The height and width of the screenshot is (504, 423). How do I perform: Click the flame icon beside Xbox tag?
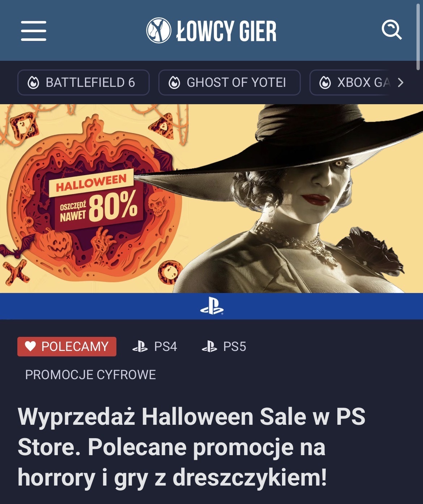pos(325,83)
